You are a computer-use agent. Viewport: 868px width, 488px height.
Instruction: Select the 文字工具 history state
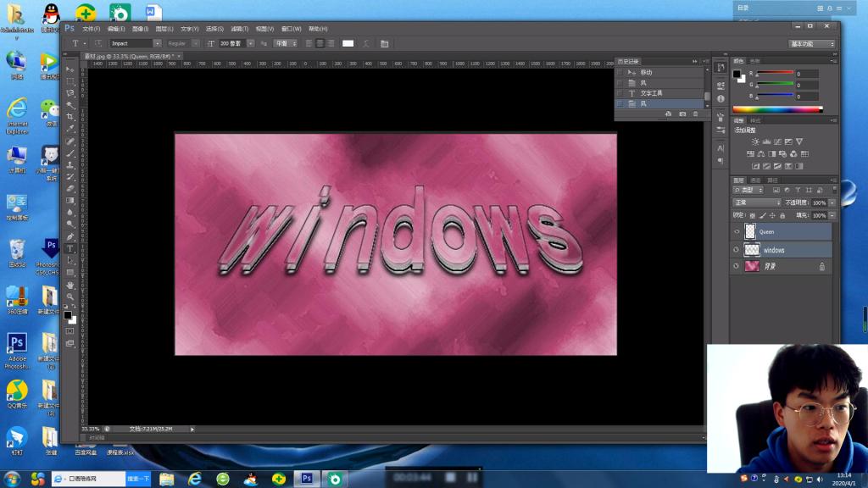[651, 93]
